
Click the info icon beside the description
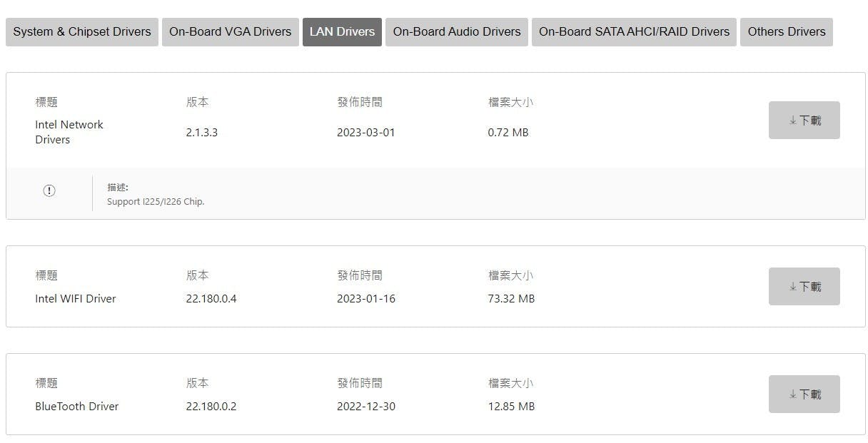click(x=49, y=190)
